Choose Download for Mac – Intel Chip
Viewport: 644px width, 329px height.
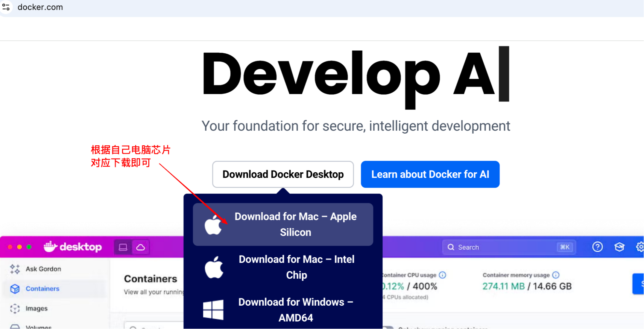(x=283, y=267)
